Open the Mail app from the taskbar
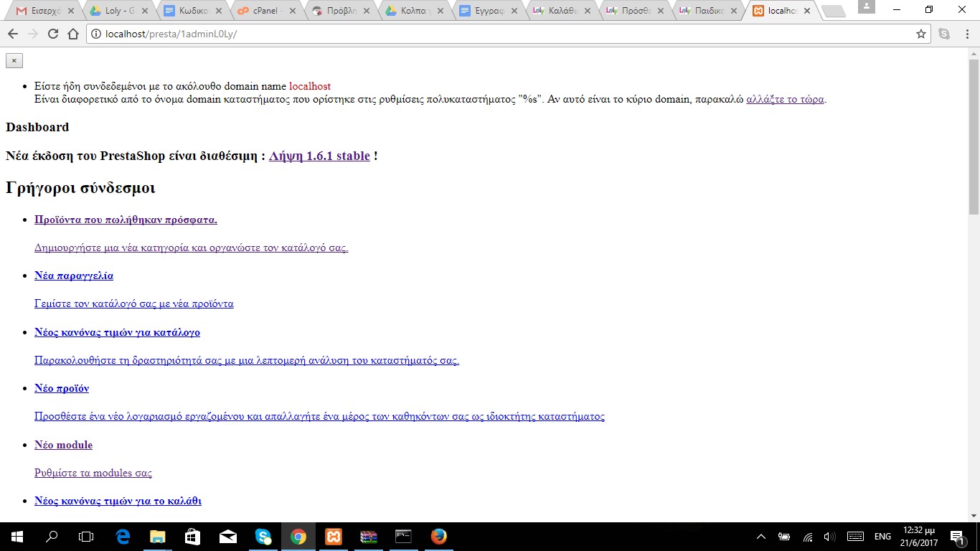Screen dimensions: 980x551 coord(228,537)
